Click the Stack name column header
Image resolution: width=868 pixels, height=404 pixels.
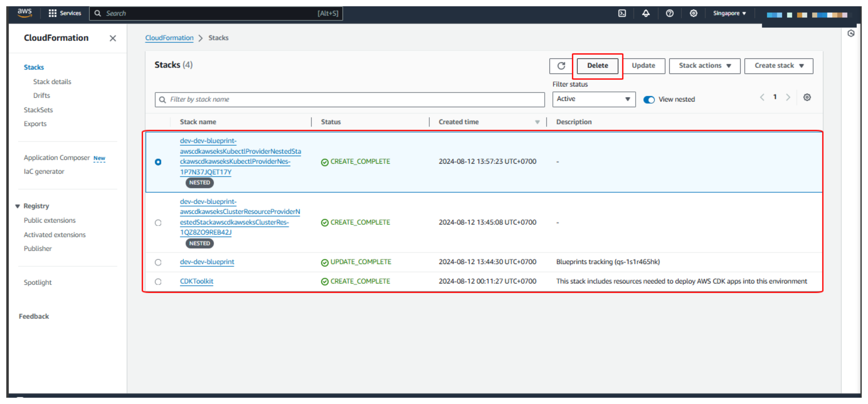[198, 122]
